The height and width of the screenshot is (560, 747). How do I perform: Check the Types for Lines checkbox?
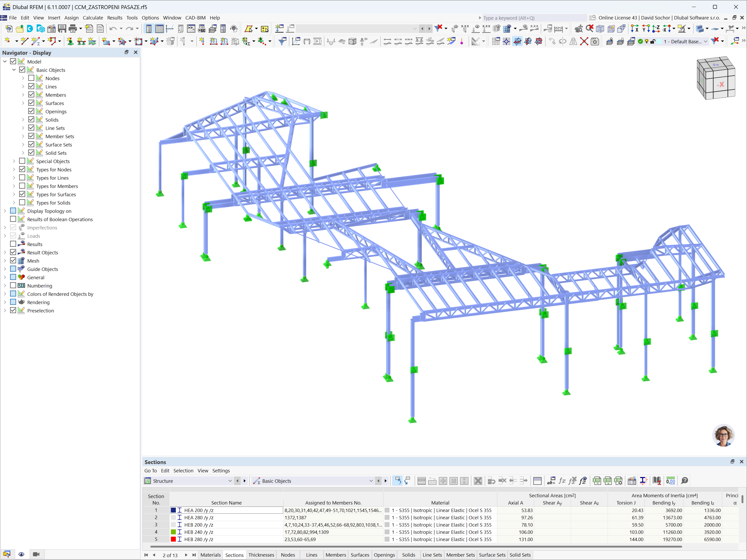(22, 178)
